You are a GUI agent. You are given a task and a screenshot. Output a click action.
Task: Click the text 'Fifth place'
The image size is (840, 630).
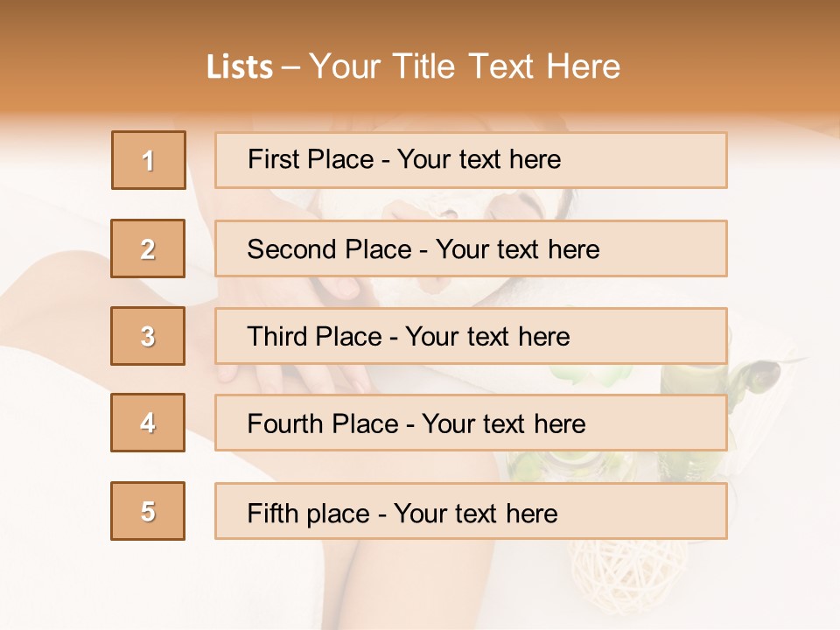click(309, 514)
